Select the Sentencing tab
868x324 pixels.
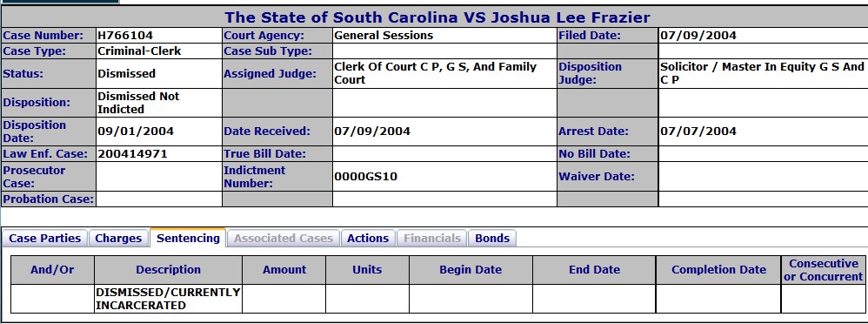tap(188, 238)
